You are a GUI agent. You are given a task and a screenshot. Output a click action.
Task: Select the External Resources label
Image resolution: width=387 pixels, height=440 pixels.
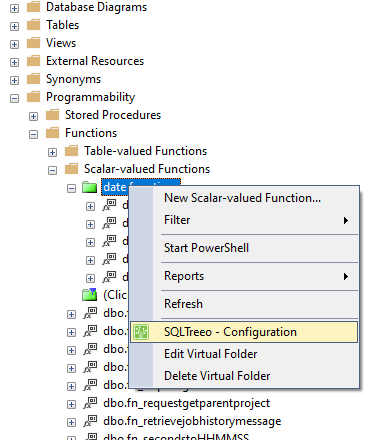click(95, 61)
